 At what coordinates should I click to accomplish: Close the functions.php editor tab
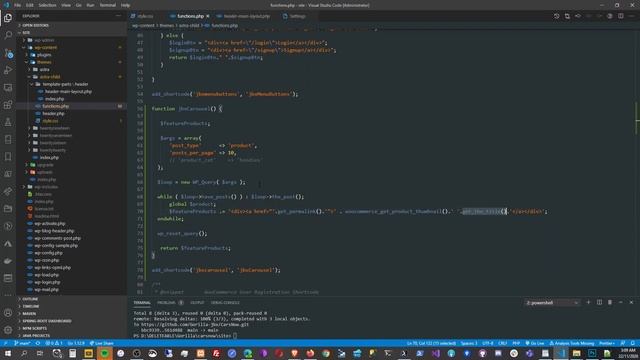(208, 16)
